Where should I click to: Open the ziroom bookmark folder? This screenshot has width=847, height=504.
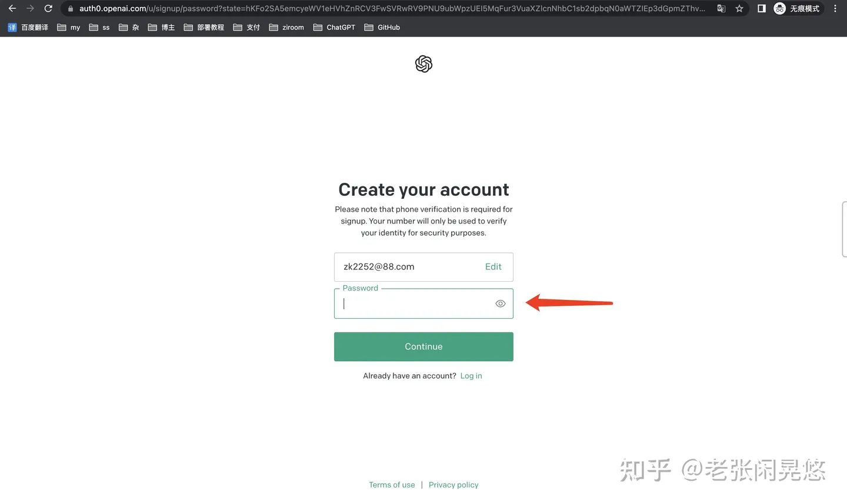click(286, 27)
